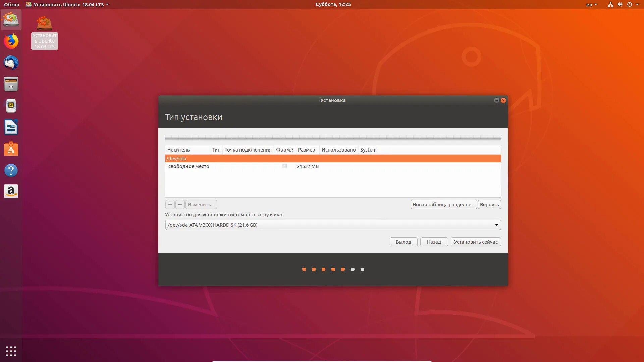Open the Обзор activities overview
This screenshot has height=362, width=644.
pos(12,5)
